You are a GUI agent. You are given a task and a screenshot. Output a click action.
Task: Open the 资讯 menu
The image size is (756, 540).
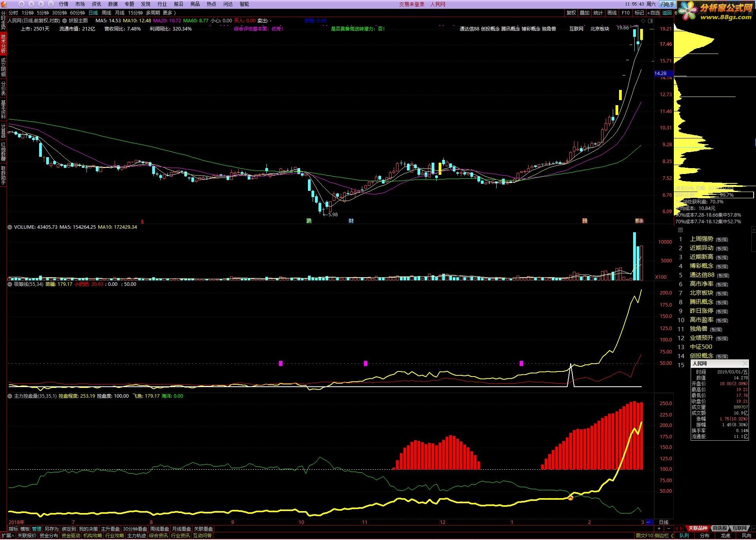[x=96, y=4]
